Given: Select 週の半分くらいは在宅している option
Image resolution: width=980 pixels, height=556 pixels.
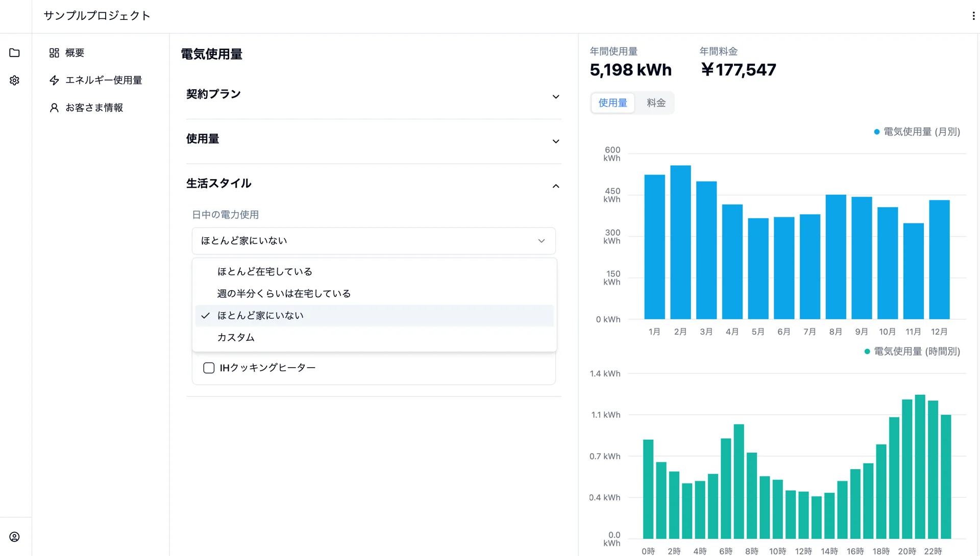Looking at the screenshot, I should [374, 293].
